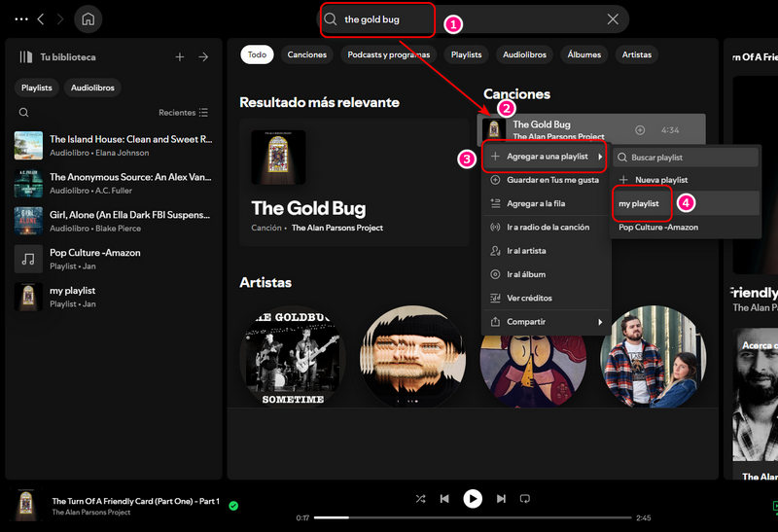This screenshot has height=532, width=778.
Task: Expand Agregar a una playlist submenu
Action: point(545,157)
